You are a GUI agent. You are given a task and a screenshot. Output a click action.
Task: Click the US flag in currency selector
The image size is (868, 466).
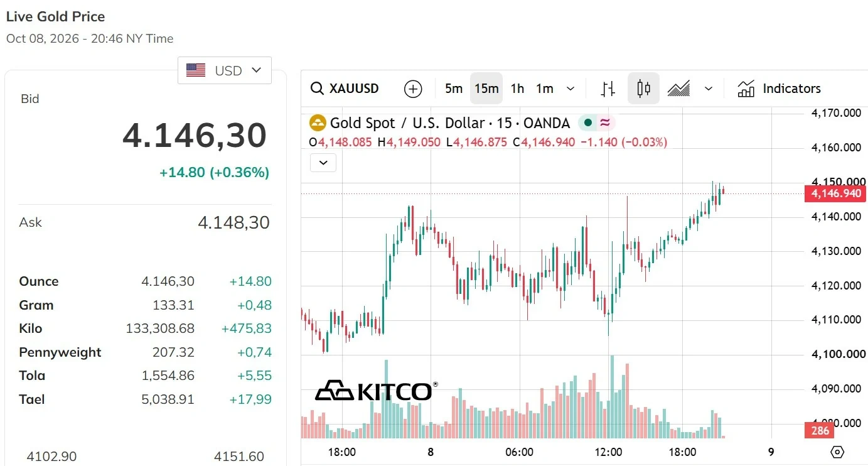coord(196,70)
